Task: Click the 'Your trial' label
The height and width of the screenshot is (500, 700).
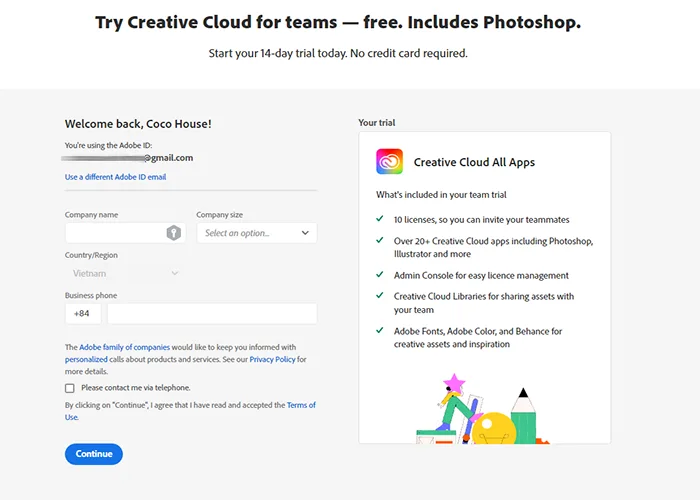Action: pyautogui.click(x=377, y=123)
